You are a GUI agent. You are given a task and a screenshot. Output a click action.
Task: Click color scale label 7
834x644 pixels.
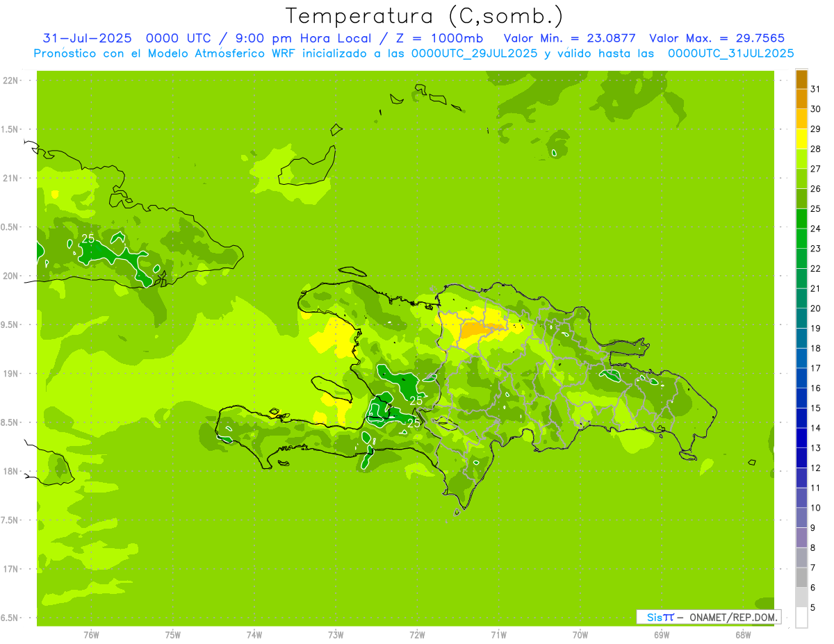pos(813,568)
